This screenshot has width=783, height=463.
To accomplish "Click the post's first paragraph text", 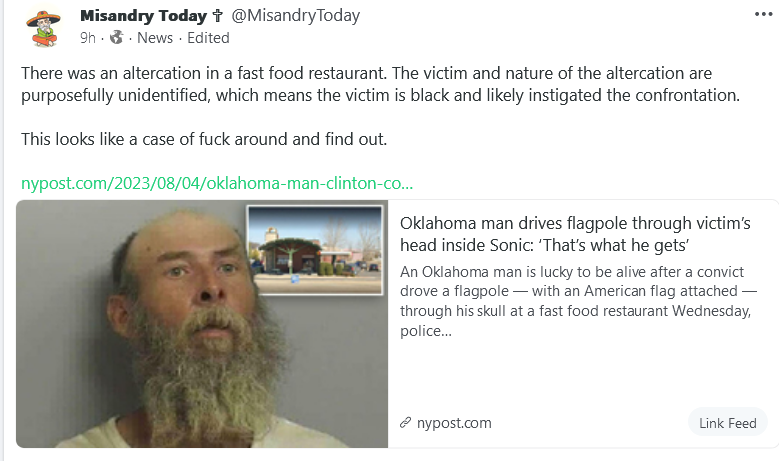I will 380,84.
